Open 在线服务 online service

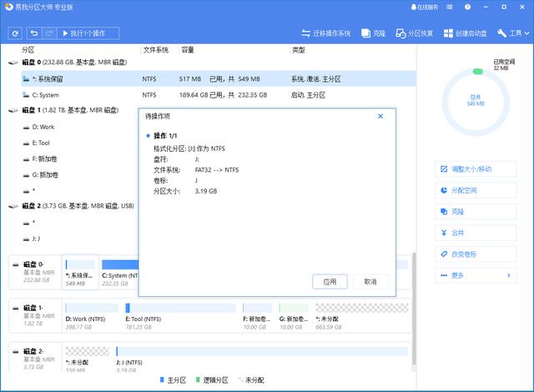click(x=425, y=8)
